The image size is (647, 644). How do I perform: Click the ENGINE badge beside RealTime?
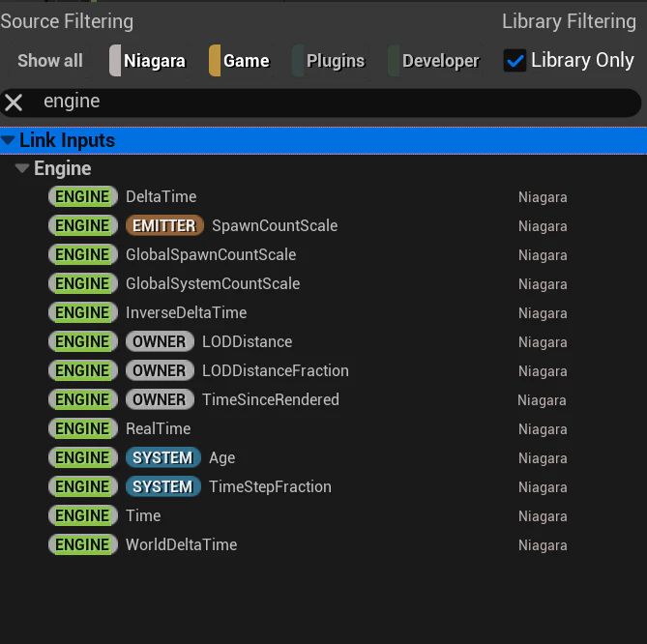tap(83, 428)
